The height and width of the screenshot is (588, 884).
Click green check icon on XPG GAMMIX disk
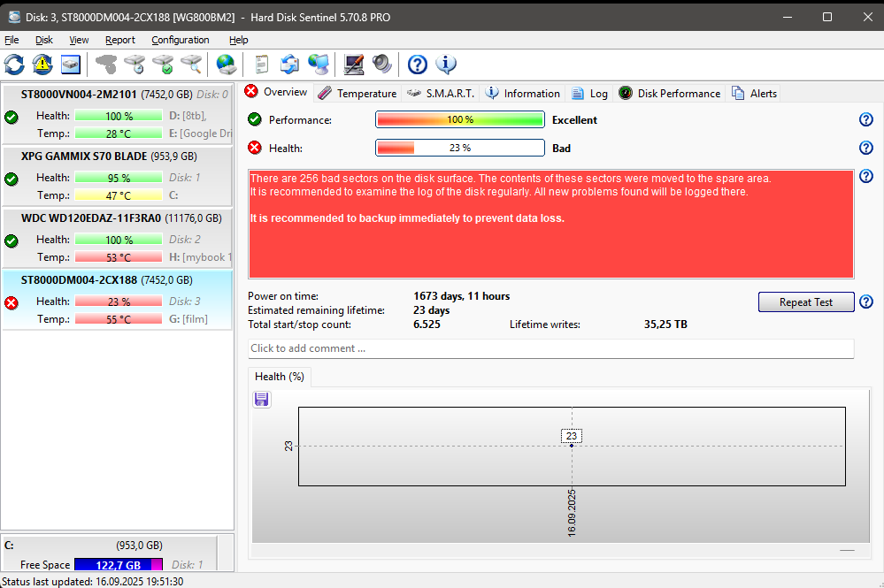click(x=12, y=179)
